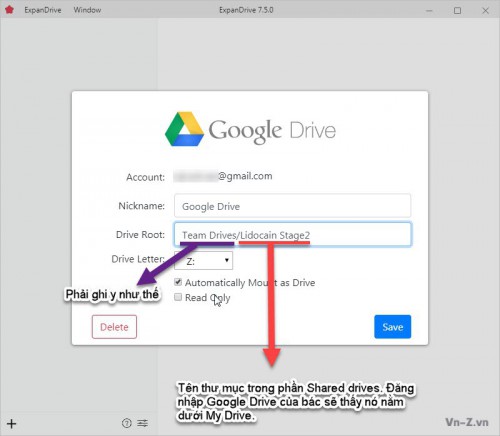
Task: Open the Drive Letter dropdown
Action: (204, 260)
